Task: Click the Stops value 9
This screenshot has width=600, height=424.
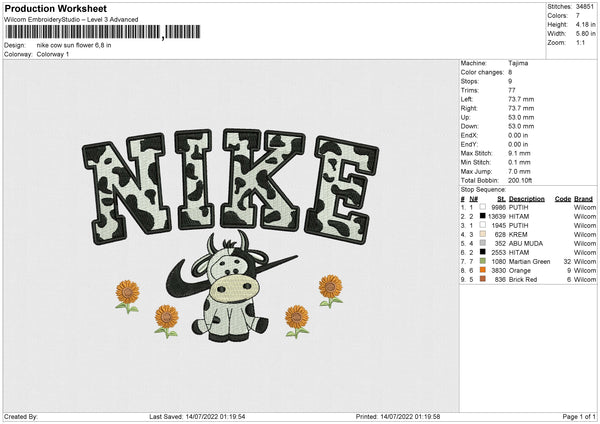Action: tap(510, 81)
